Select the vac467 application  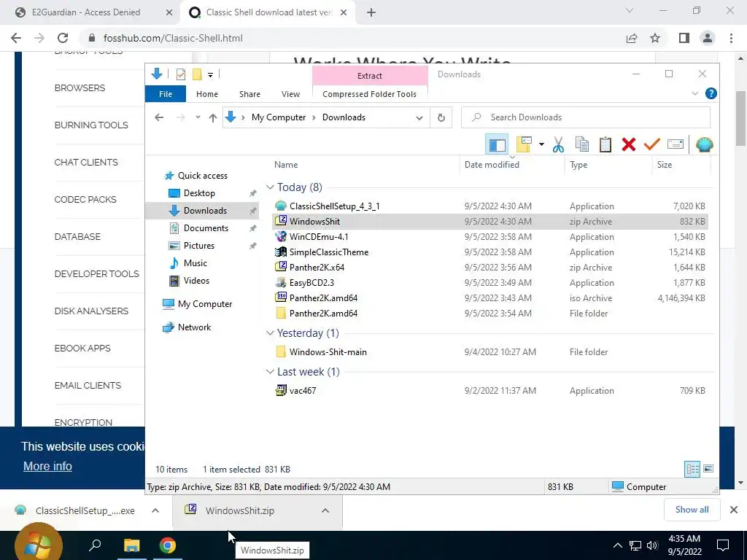click(x=489, y=391)
